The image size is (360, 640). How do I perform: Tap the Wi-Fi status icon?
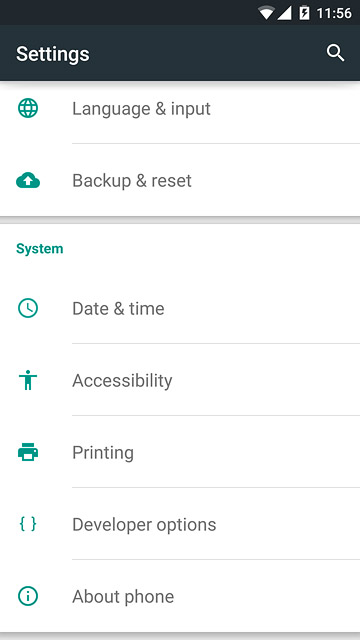tap(266, 13)
